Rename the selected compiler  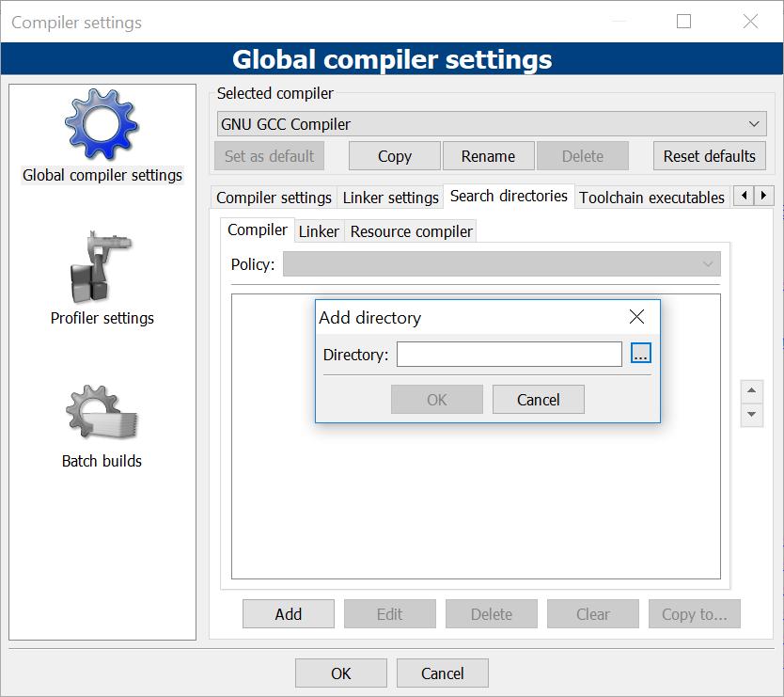click(488, 156)
